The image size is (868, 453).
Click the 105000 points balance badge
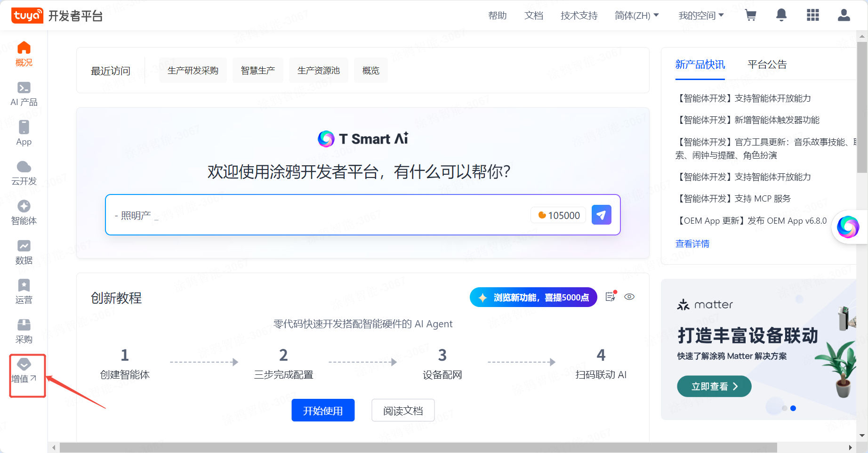(x=559, y=215)
